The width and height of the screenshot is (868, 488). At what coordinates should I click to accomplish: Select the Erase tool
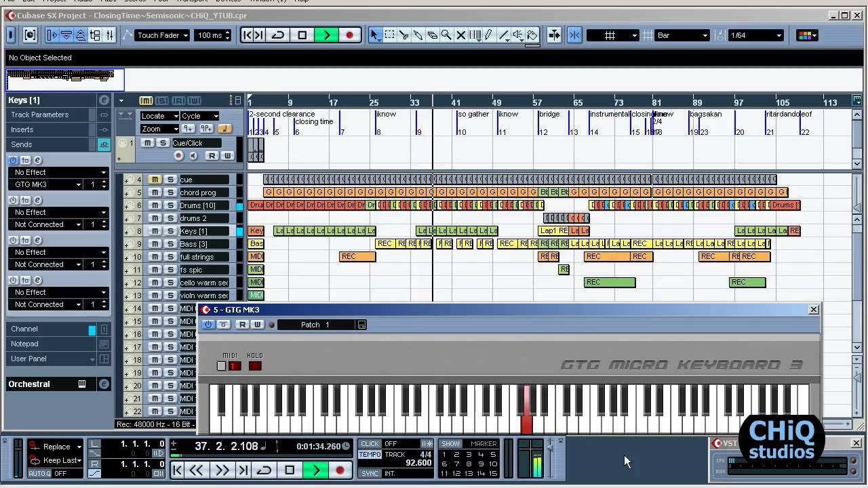pos(432,35)
